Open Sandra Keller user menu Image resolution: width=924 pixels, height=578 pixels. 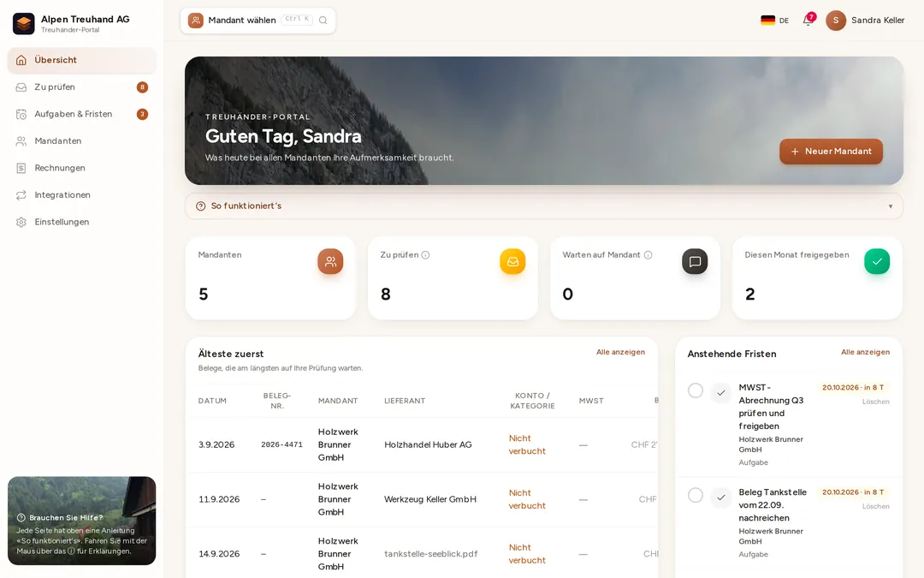[865, 20]
